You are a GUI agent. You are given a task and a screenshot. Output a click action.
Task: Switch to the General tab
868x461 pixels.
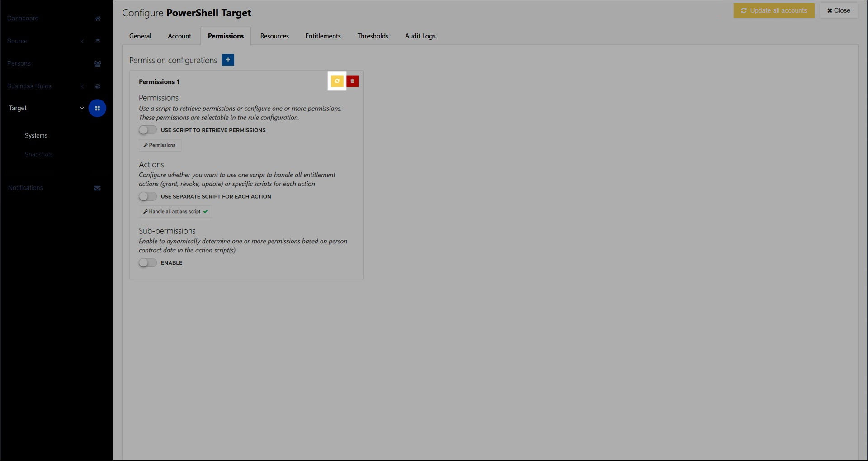140,36
